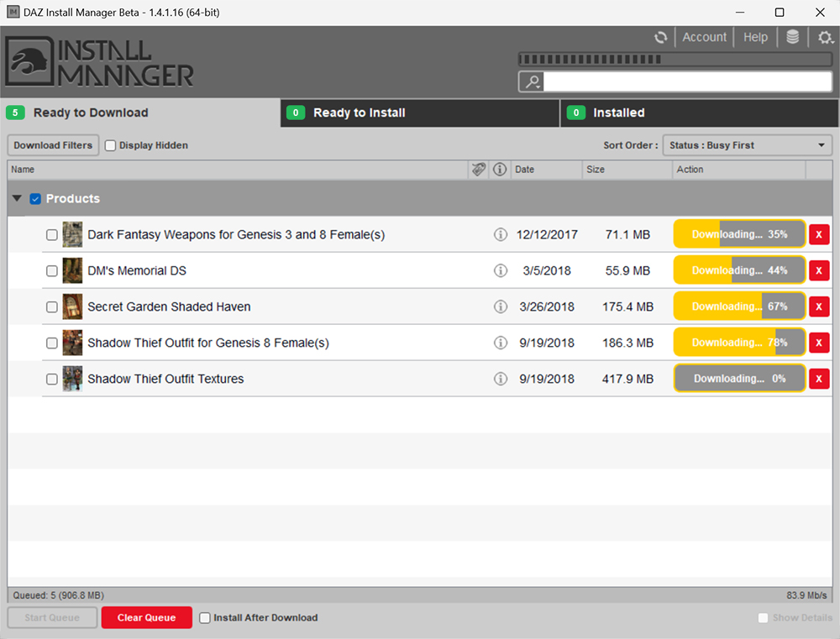840x639 pixels.
Task: Show info for DM's Memorial DS
Action: click(x=501, y=271)
